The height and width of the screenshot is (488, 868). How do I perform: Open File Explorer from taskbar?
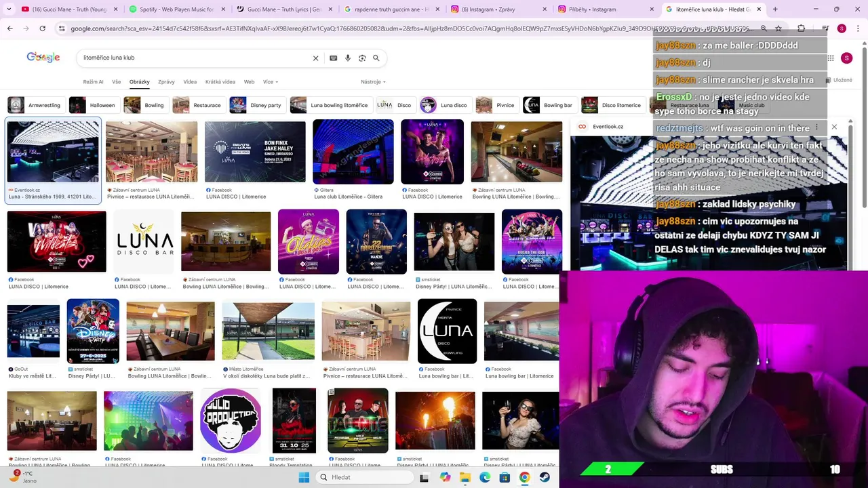pyautogui.click(x=465, y=477)
